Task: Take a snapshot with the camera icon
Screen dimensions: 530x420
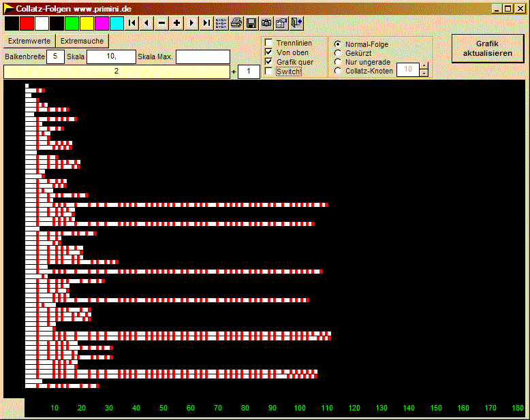Action: 266,23
